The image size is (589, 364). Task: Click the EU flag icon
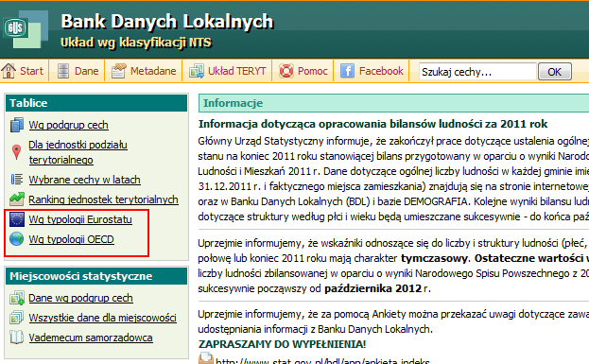coord(17,219)
